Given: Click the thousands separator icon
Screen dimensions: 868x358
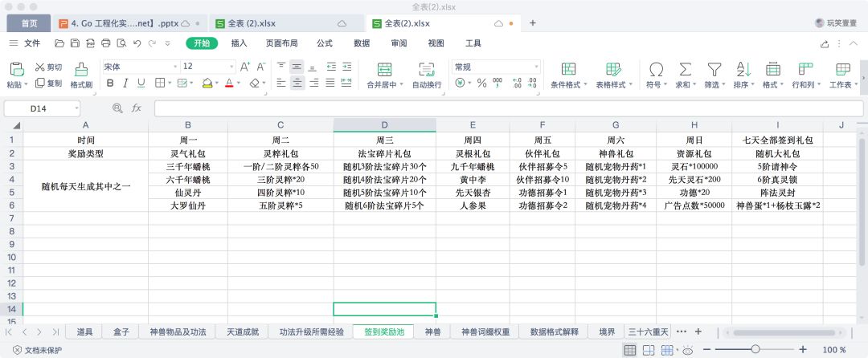Looking at the screenshot, I should tap(497, 83).
